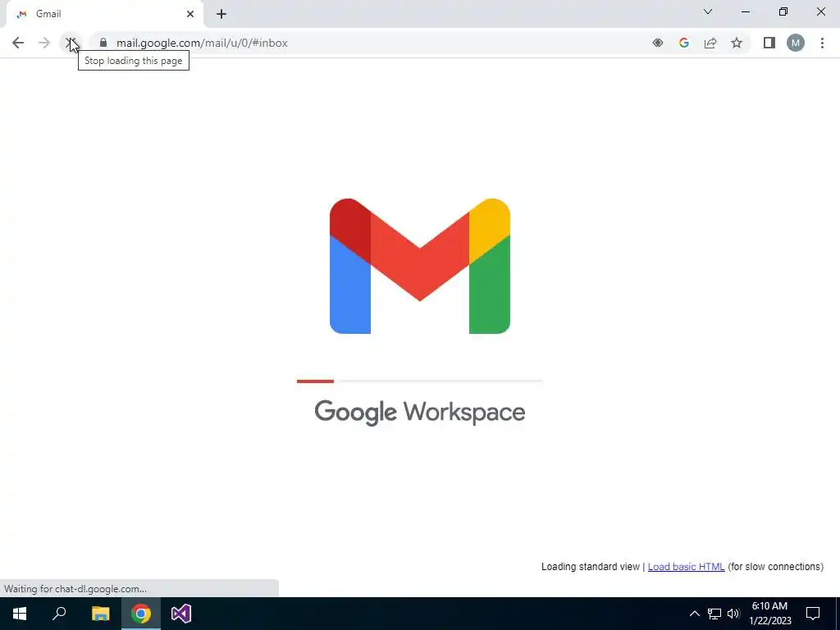Viewport: 840px width, 630px height.
Task: Click the Gmail loading progress bar
Action: click(x=419, y=381)
